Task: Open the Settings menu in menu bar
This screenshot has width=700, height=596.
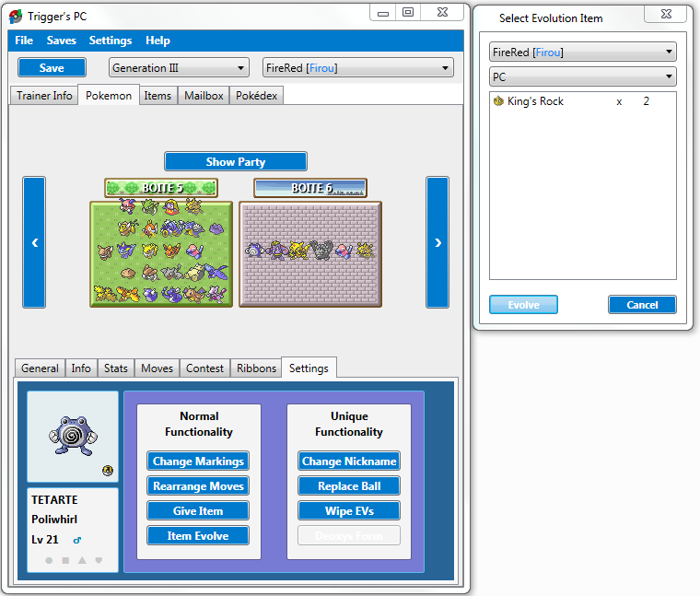Action: point(111,41)
